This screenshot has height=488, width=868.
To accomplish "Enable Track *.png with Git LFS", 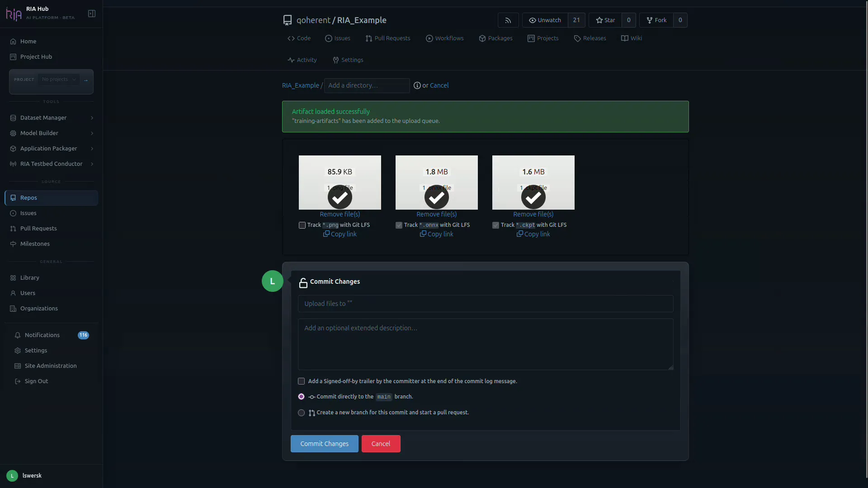I will tap(302, 225).
